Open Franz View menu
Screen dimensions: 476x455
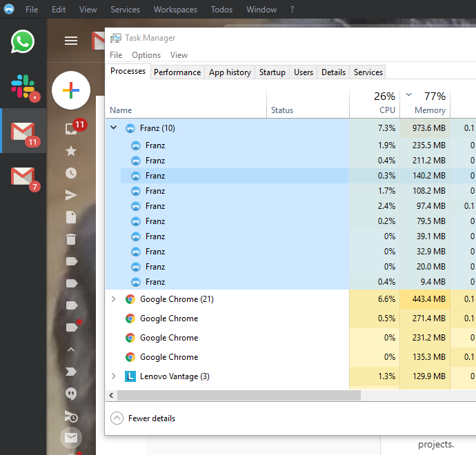click(88, 10)
